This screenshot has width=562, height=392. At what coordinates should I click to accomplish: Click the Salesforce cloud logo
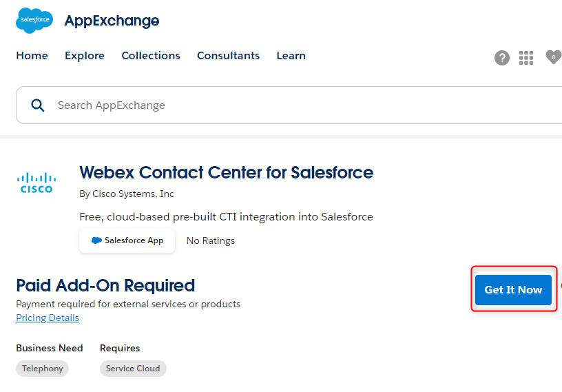click(34, 21)
